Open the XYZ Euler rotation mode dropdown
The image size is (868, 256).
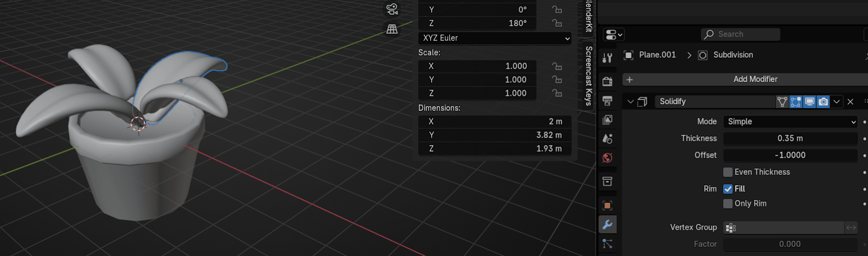(495, 38)
